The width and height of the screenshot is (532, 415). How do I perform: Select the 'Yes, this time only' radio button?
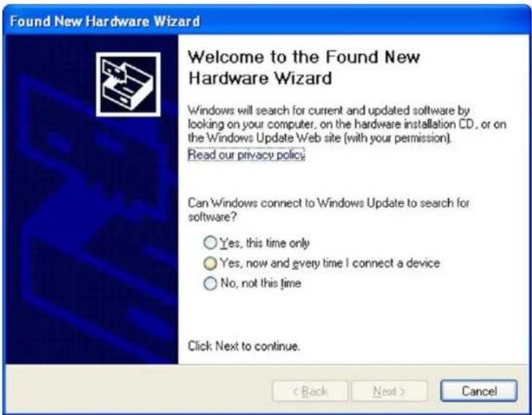[210, 243]
